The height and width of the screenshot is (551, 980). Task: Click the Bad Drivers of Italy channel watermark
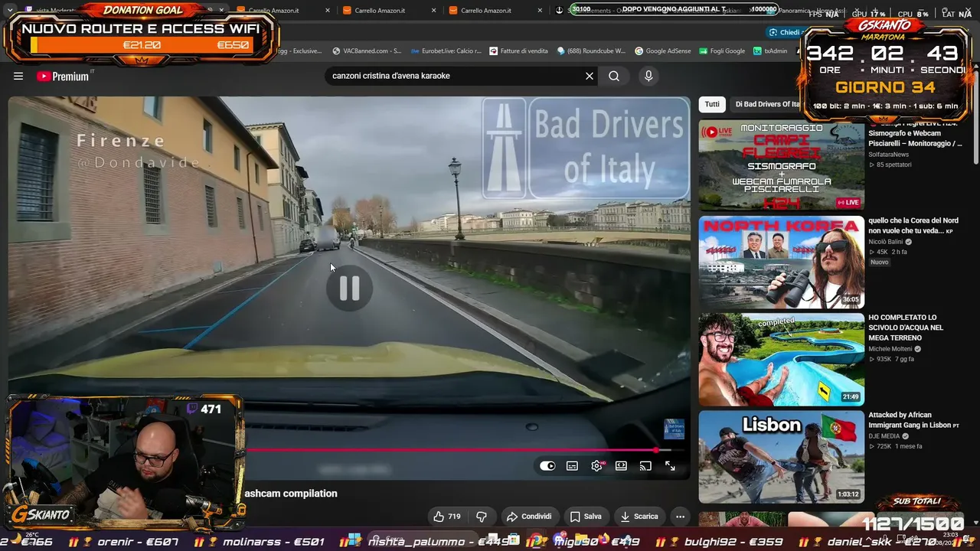pyautogui.click(x=674, y=429)
